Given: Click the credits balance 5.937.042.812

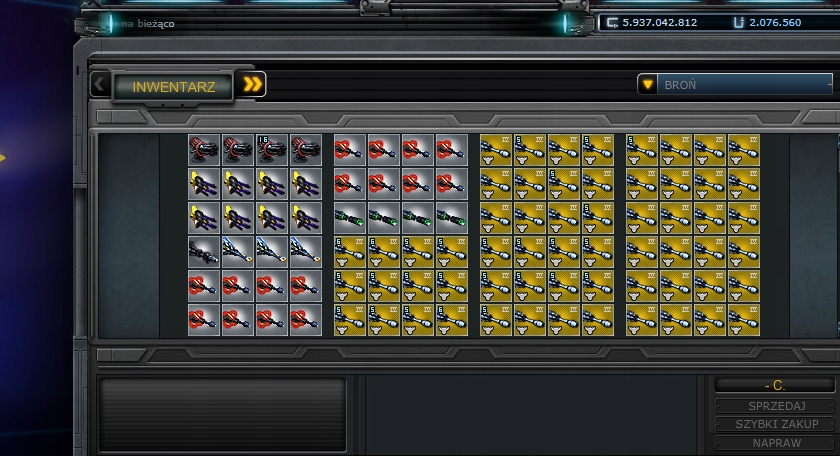Looking at the screenshot, I should tap(659, 23).
